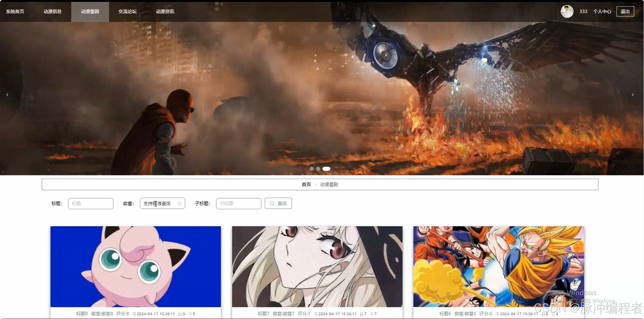Image resolution: width=644 pixels, height=319 pixels.
Task: Open the Jigglypuff anime card thumbnail
Action: point(136,266)
